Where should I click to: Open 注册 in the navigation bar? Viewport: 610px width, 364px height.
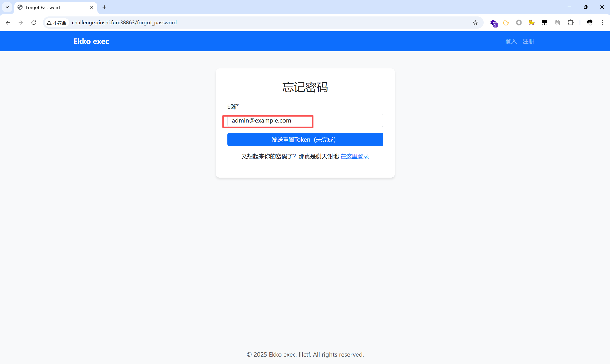[528, 41]
